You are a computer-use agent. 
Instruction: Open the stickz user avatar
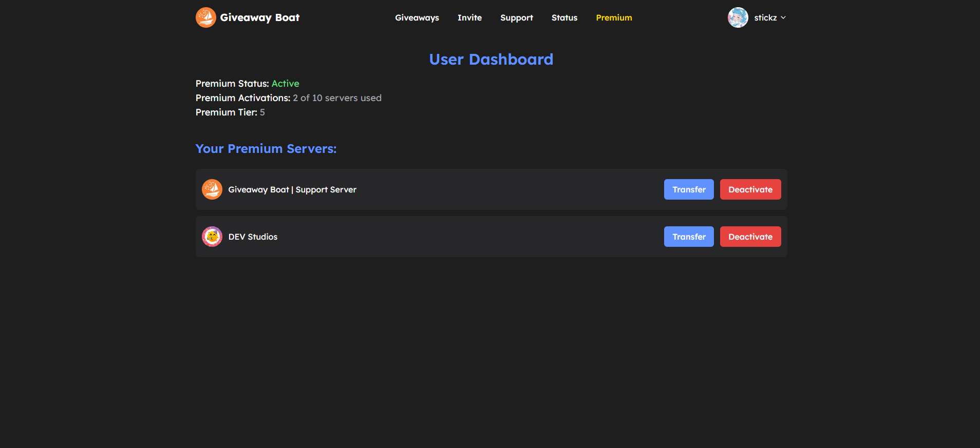pos(738,17)
